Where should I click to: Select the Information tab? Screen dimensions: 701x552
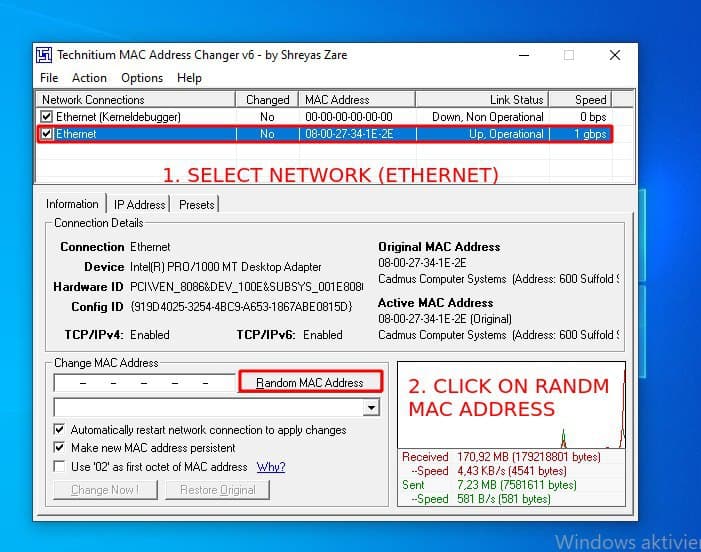tap(72, 204)
